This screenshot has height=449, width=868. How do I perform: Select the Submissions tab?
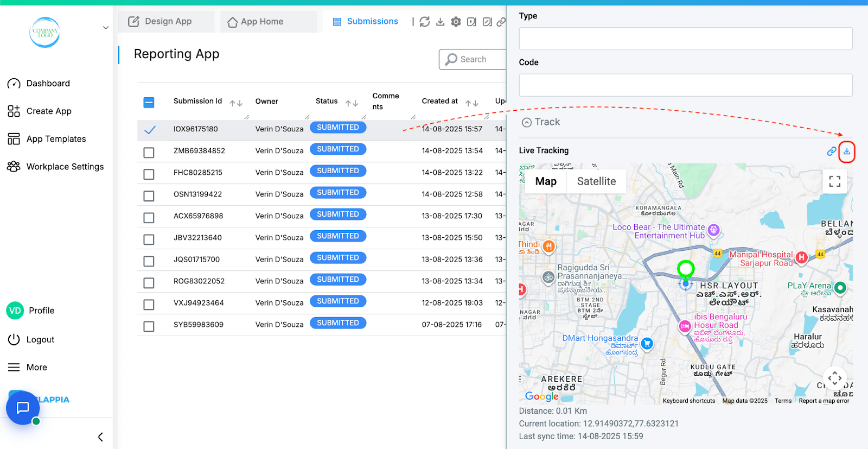click(x=366, y=22)
